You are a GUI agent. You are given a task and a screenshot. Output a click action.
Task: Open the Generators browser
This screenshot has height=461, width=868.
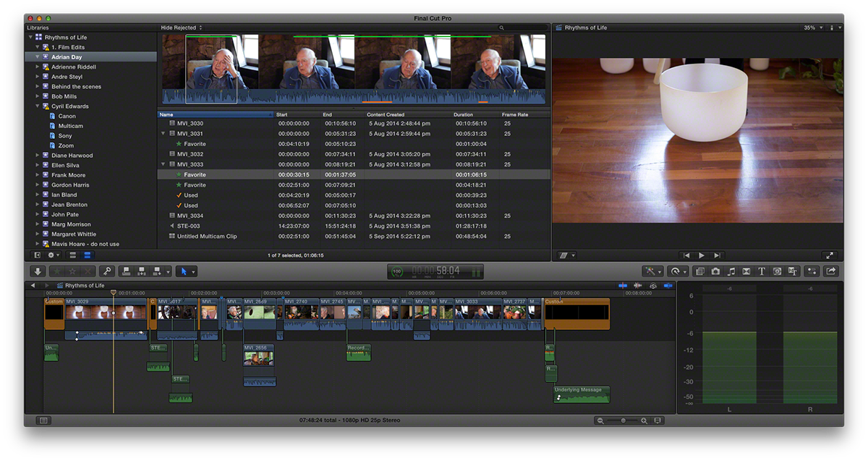coord(777,271)
